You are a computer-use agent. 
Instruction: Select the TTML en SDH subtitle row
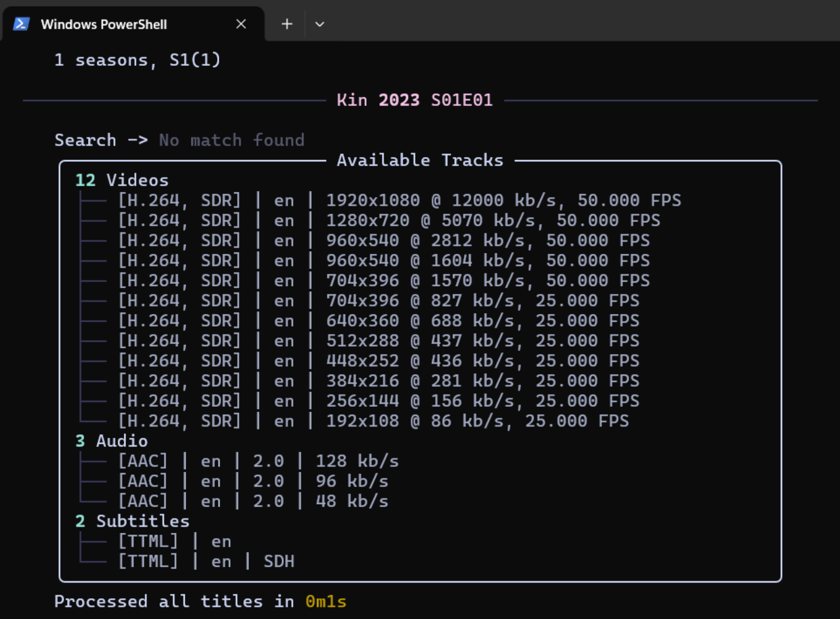coord(206,562)
